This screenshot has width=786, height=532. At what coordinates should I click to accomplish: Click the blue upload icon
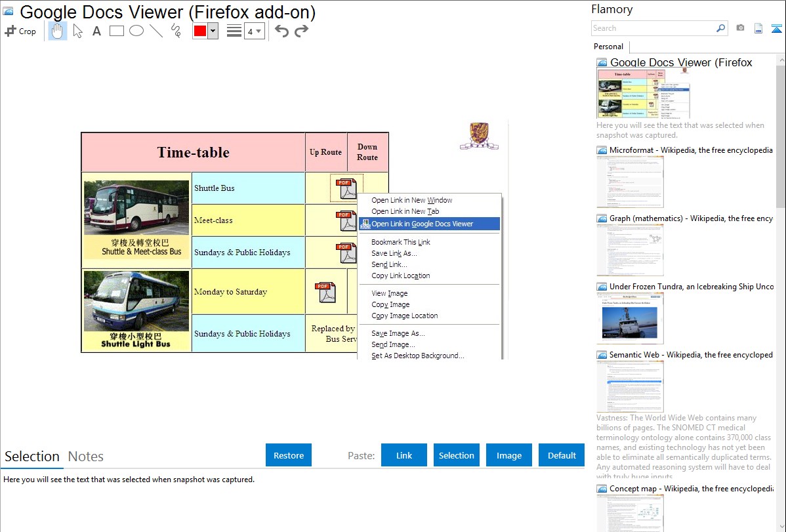click(776, 28)
